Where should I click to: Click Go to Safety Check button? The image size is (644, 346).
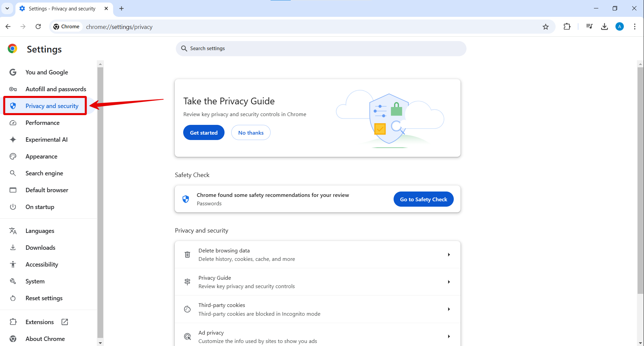[x=423, y=199]
